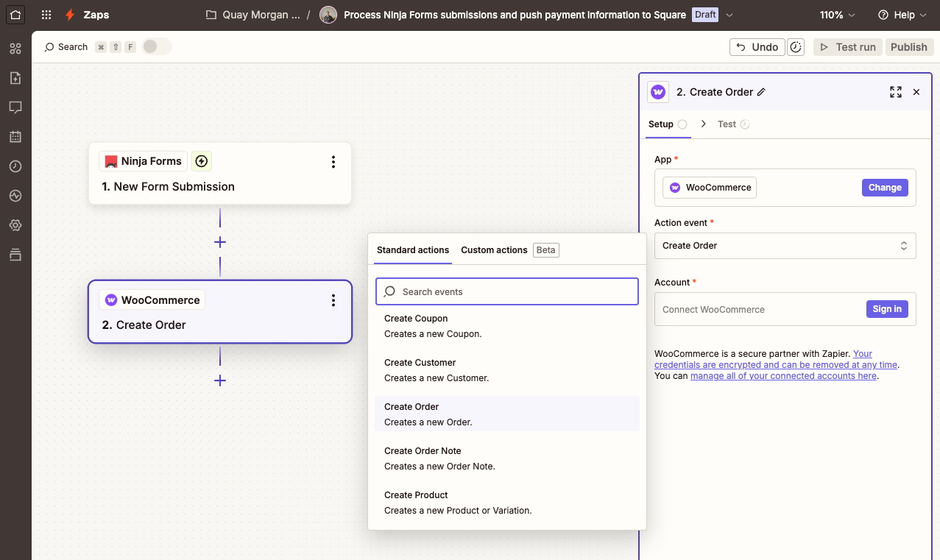Add a step after the WooCommerce step
Viewport: 940px width, 560px height.
(219, 380)
